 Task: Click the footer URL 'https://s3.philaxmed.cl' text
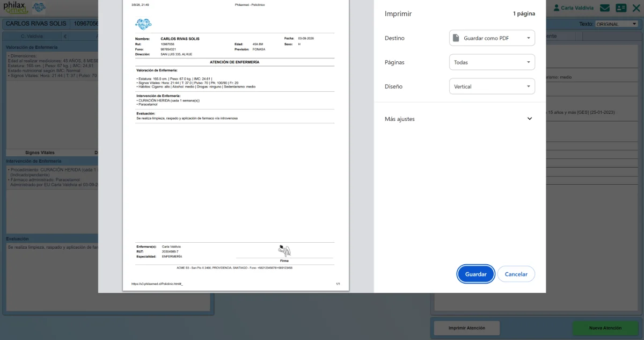coord(157,284)
